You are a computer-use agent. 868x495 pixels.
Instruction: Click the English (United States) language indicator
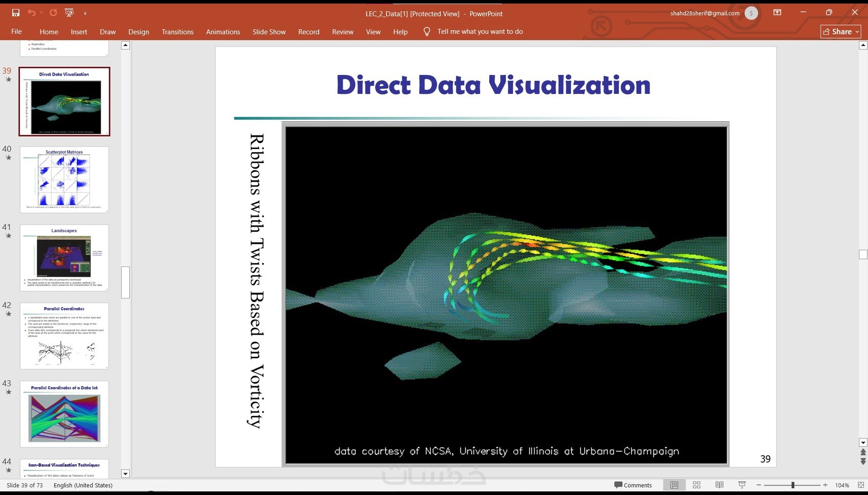pos(83,485)
